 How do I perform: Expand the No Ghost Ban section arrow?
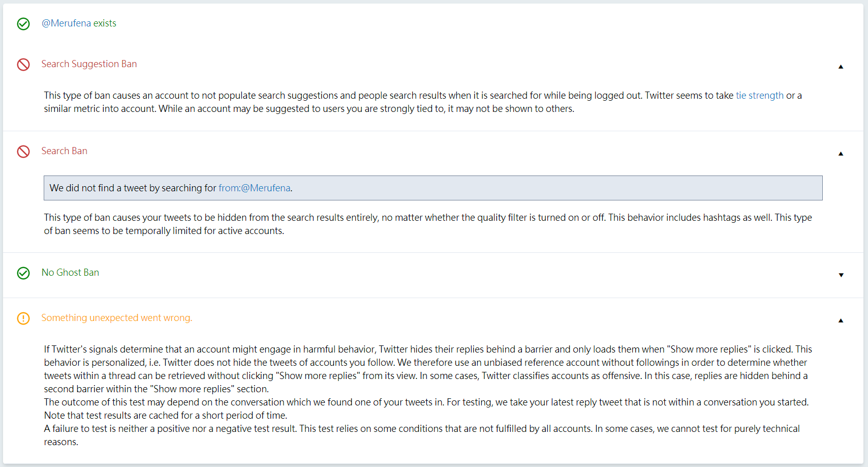point(841,275)
